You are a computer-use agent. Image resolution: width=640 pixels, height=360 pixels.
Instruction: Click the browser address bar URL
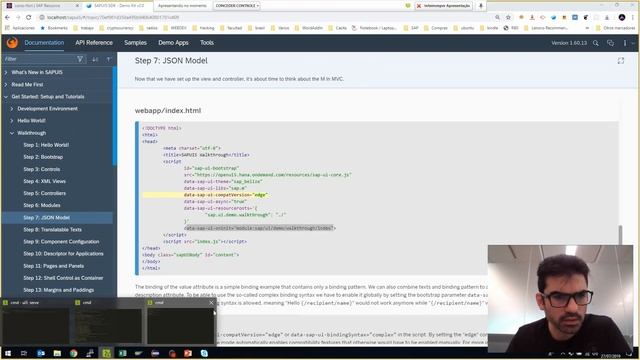click(x=113, y=17)
